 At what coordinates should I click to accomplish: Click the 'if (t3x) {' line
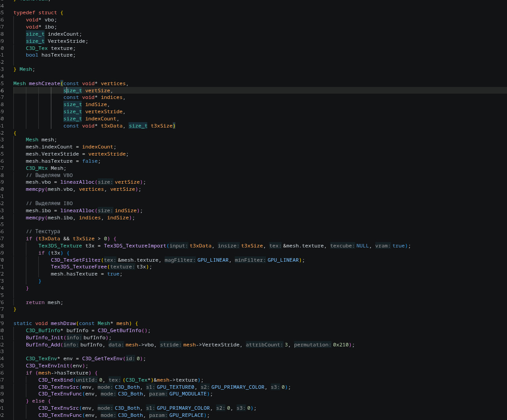54,253
